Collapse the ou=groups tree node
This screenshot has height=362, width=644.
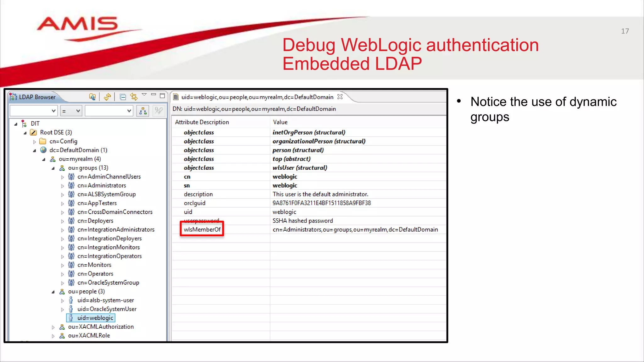tap(53, 168)
